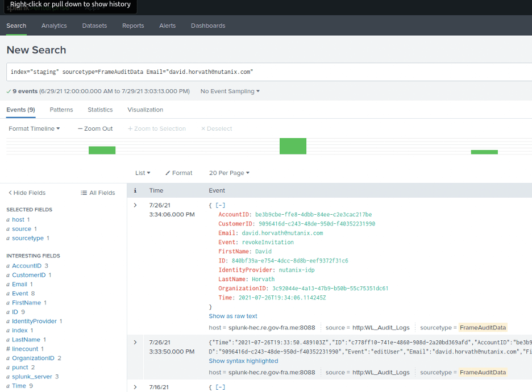
Task: Switch to the Statistics tab
Action: pos(100,110)
